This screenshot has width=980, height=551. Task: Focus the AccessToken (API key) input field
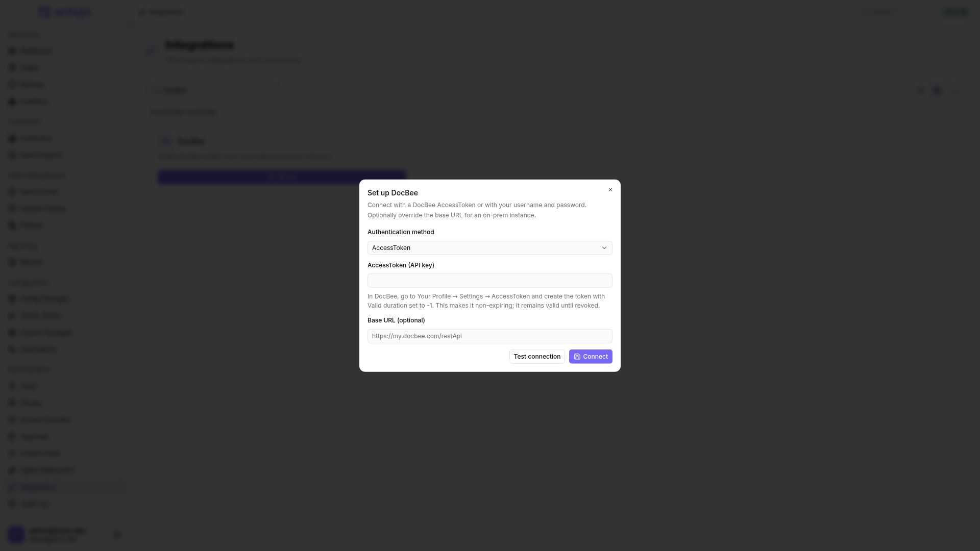pos(489,281)
